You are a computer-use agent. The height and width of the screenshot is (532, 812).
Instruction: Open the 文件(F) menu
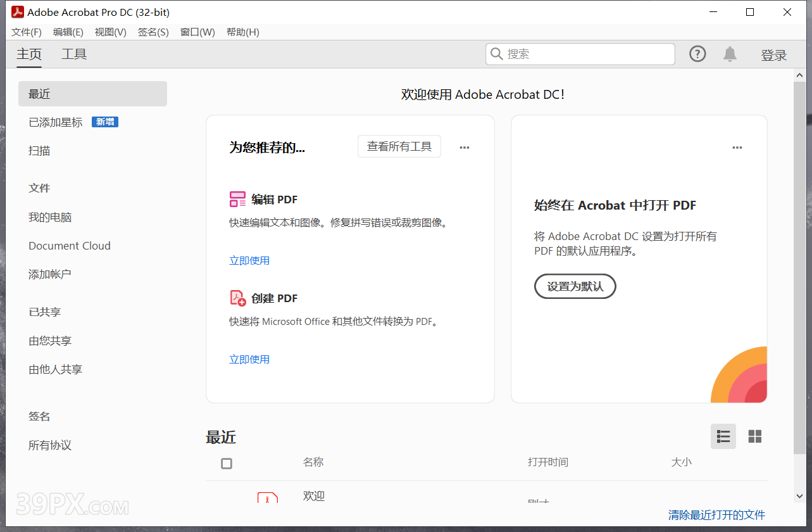27,32
